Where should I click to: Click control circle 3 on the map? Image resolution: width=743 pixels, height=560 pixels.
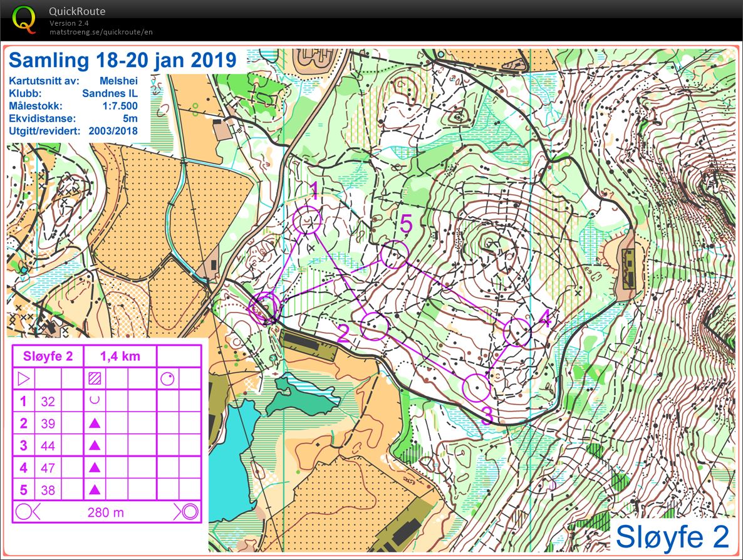(476, 388)
